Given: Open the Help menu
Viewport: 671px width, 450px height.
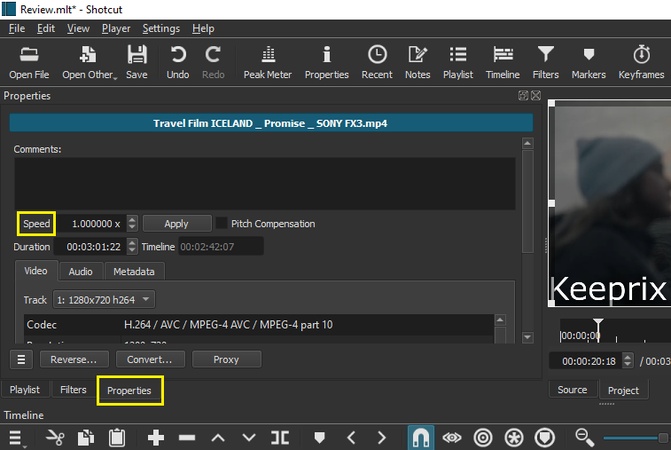Looking at the screenshot, I should (203, 29).
